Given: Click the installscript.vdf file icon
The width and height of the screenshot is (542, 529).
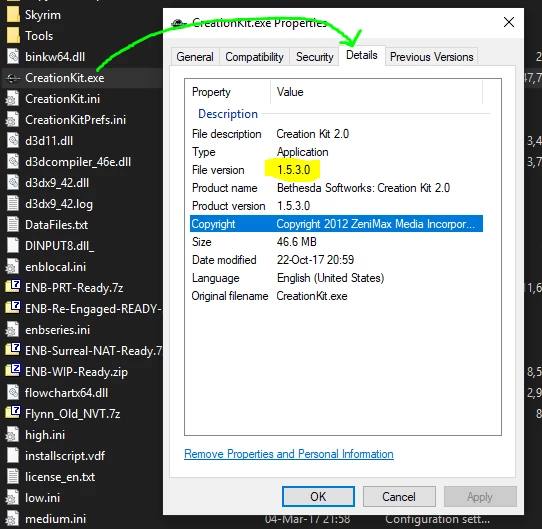Looking at the screenshot, I should pyautogui.click(x=13, y=456).
